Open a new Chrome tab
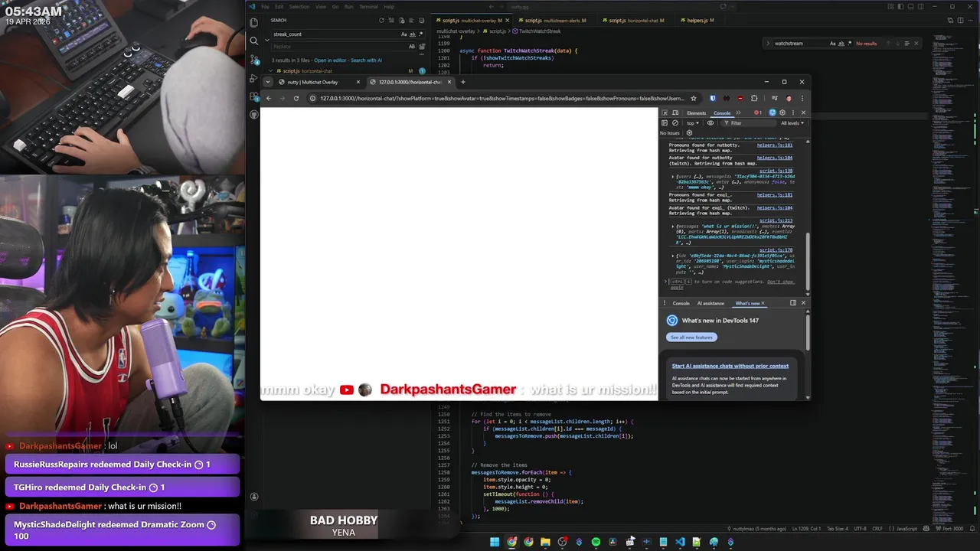 (462, 82)
